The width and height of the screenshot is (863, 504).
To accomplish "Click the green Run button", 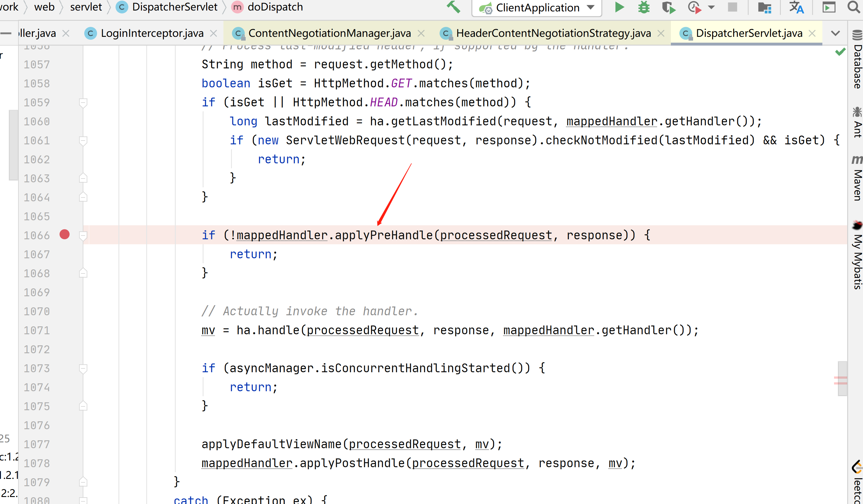I will (x=619, y=8).
